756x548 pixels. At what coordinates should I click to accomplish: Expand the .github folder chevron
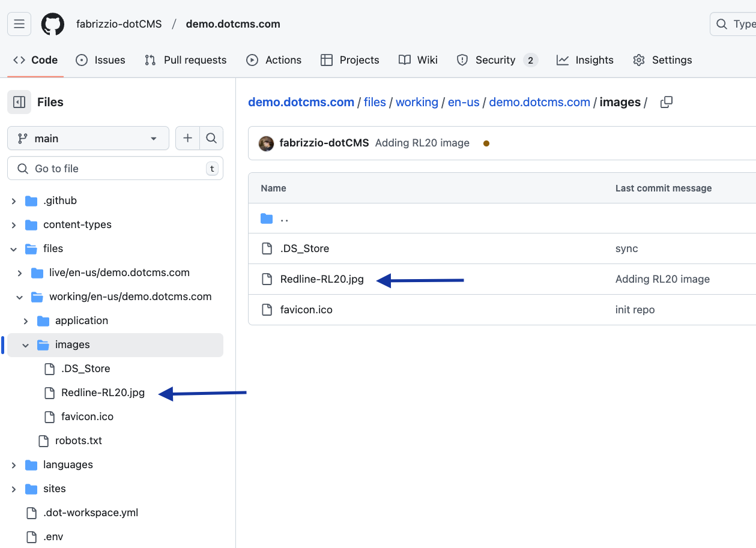pos(14,201)
